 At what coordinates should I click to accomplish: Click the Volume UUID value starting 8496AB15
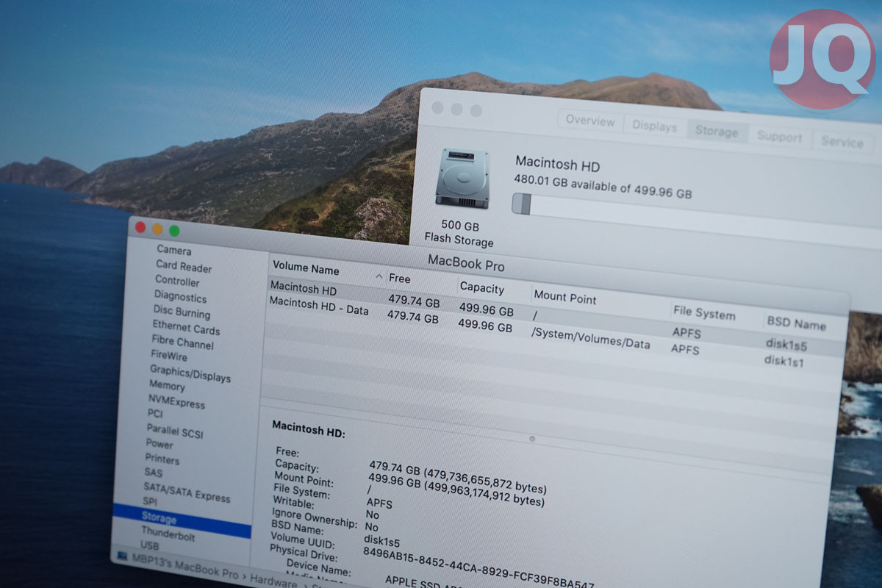coord(478,566)
